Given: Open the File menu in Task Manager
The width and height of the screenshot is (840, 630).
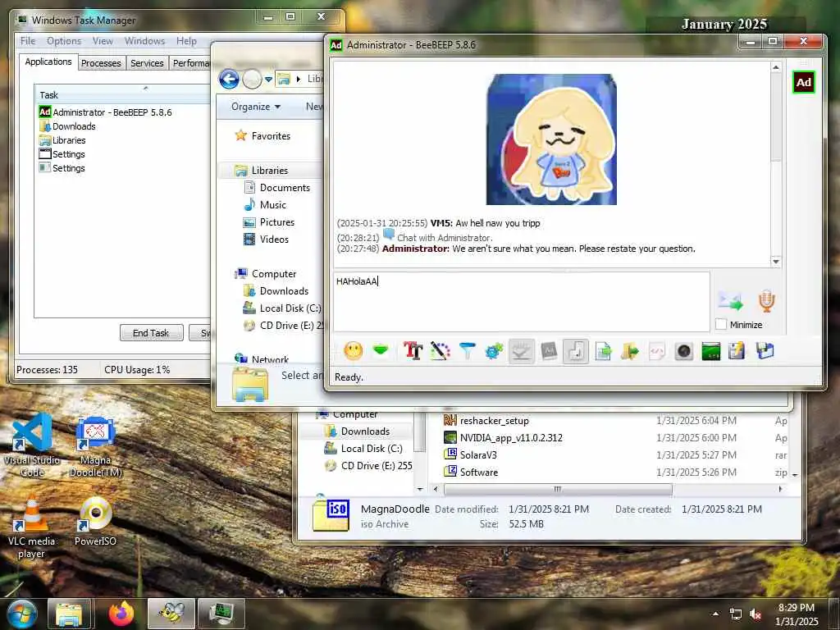Looking at the screenshot, I should tap(28, 41).
